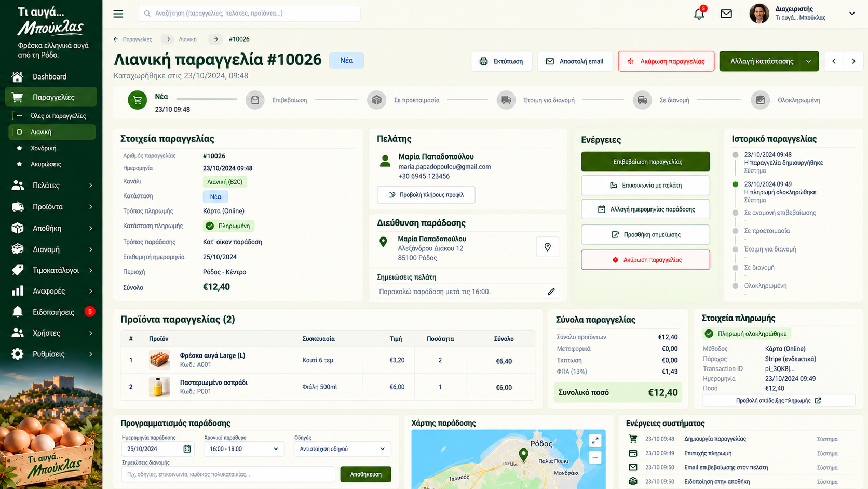Click Αποθήκευση delivery schedule button
Image resolution: width=868 pixels, height=489 pixels.
pyautogui.click(x=365, y=474)
